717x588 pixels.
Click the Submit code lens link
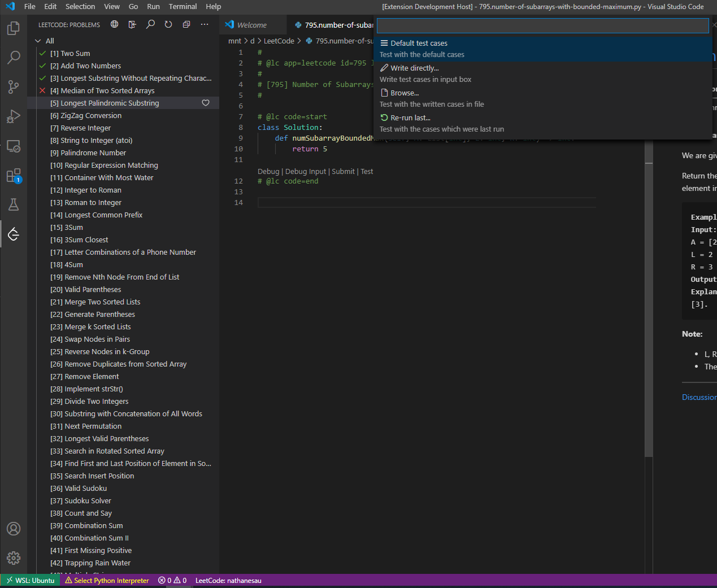(344, 171)
